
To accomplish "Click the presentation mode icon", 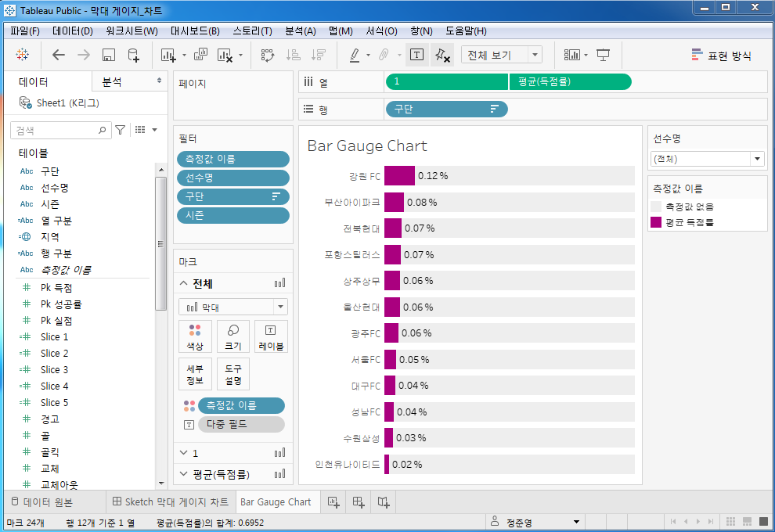I will [603, 55].
